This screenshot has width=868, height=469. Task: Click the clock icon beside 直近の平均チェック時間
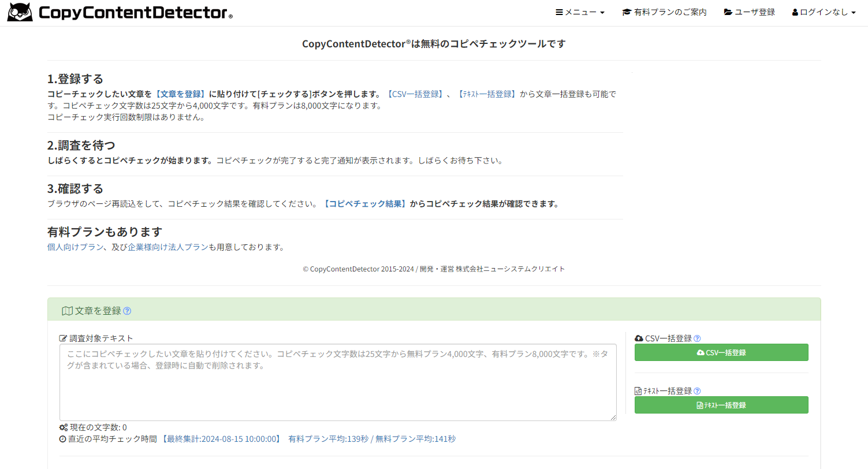[64, 438]
